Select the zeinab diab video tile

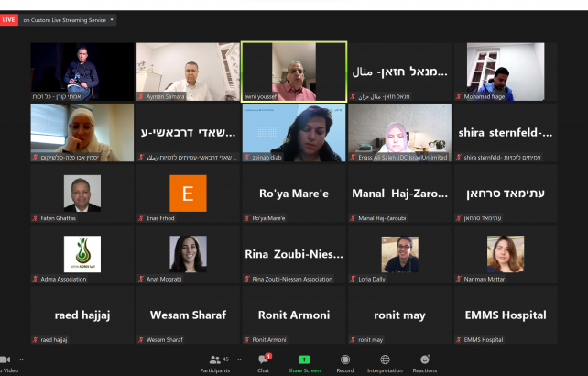294,133
